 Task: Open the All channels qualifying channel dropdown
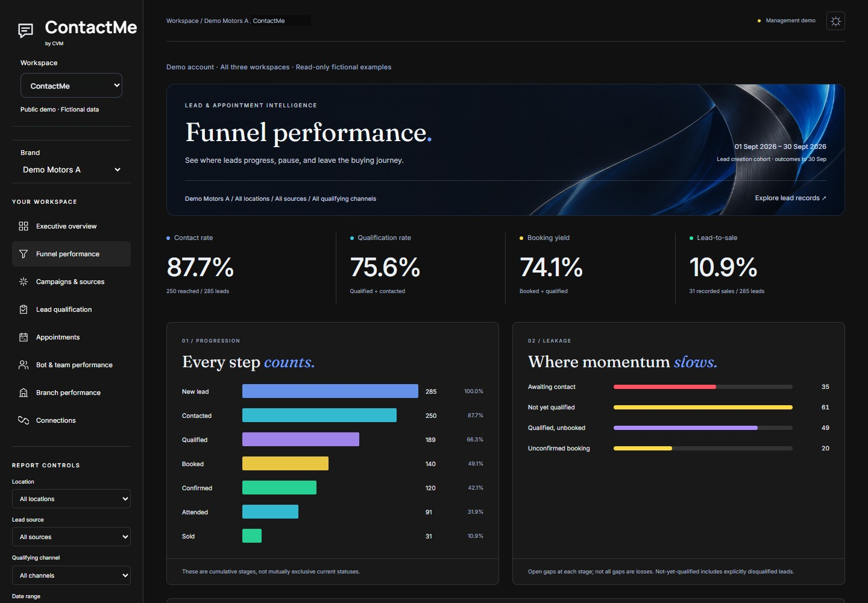[71, 575]
